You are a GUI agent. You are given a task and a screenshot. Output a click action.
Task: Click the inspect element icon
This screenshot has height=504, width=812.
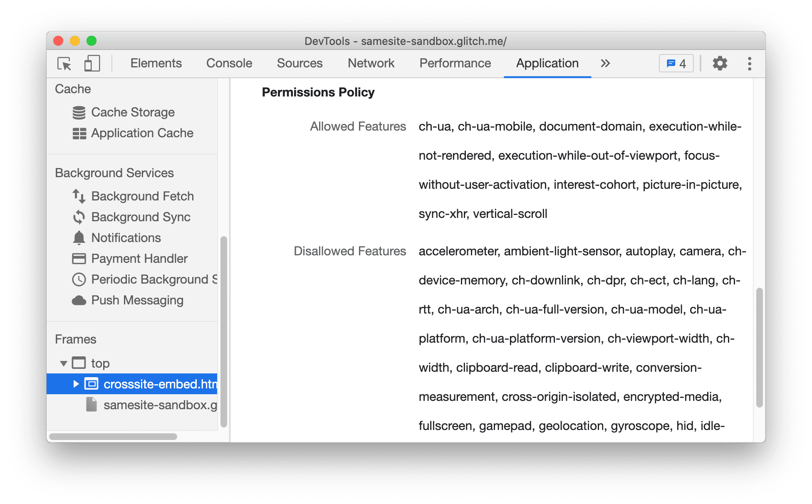click(63, 63)
